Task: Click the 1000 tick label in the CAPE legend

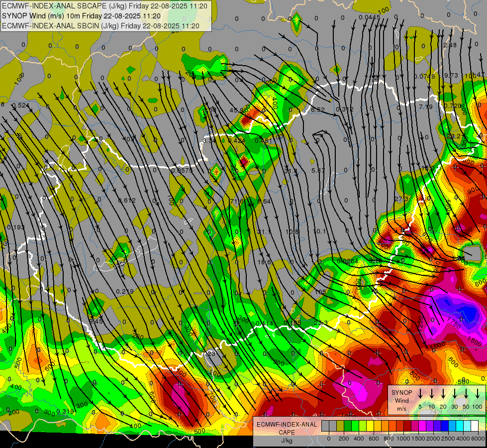Action: point(403,439)
